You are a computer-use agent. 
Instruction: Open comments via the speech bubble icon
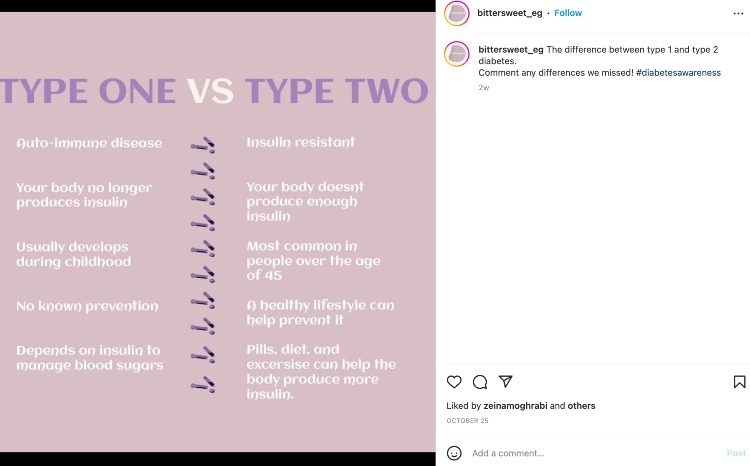coord(480,382)
